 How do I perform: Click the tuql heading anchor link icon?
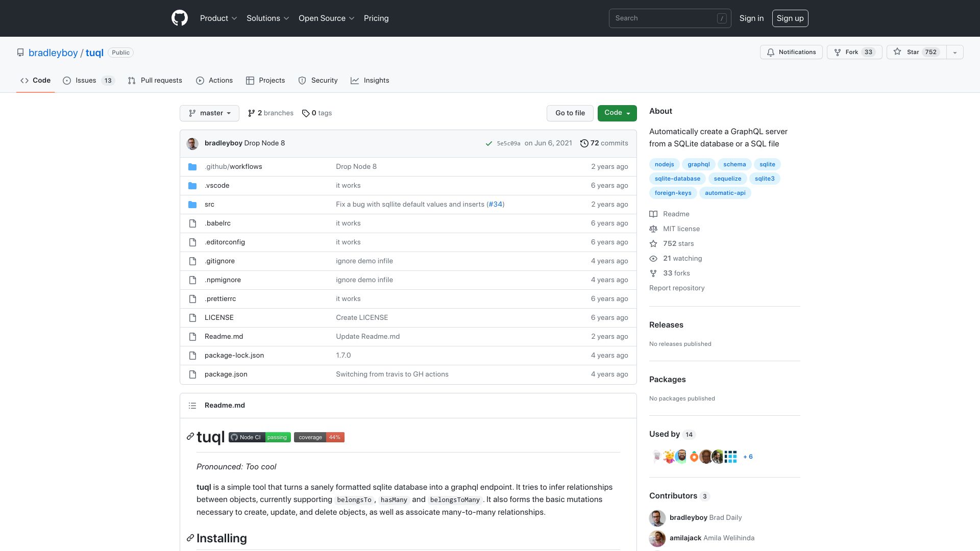tap(190, 437)
